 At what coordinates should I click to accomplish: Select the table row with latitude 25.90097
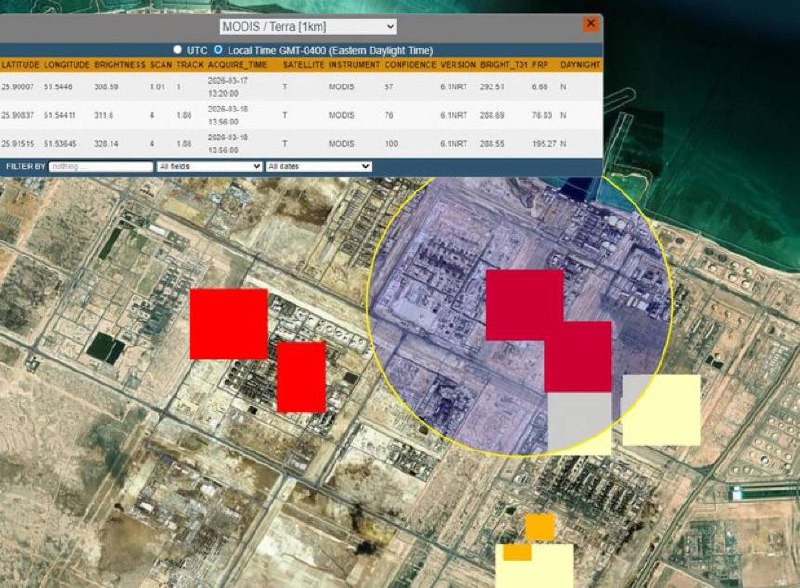300,87
